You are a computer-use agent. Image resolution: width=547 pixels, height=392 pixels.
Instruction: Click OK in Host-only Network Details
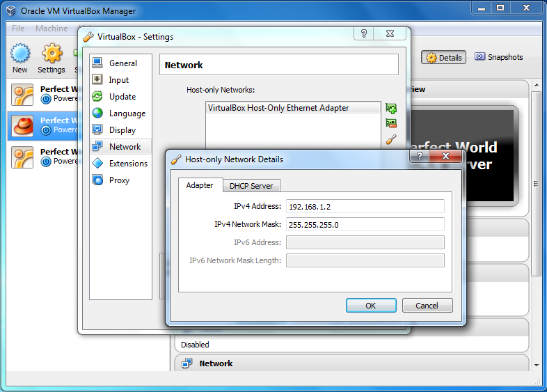(x=371, y=306)
